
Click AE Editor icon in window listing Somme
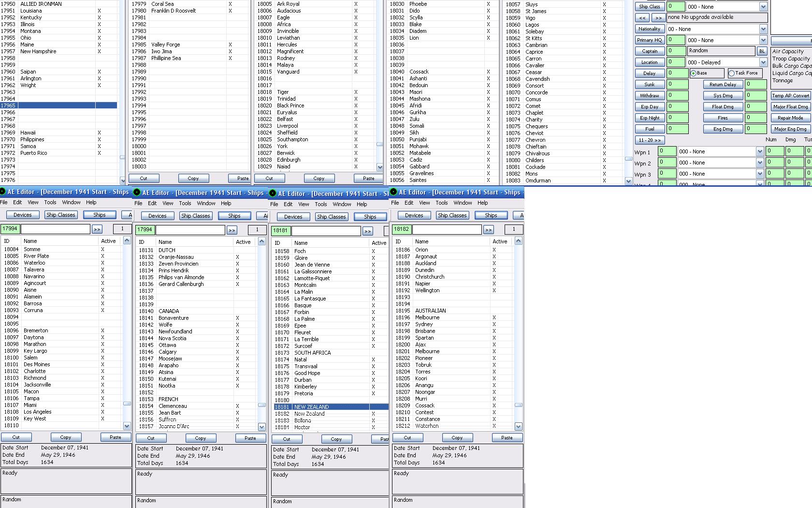tap(2, 192)
